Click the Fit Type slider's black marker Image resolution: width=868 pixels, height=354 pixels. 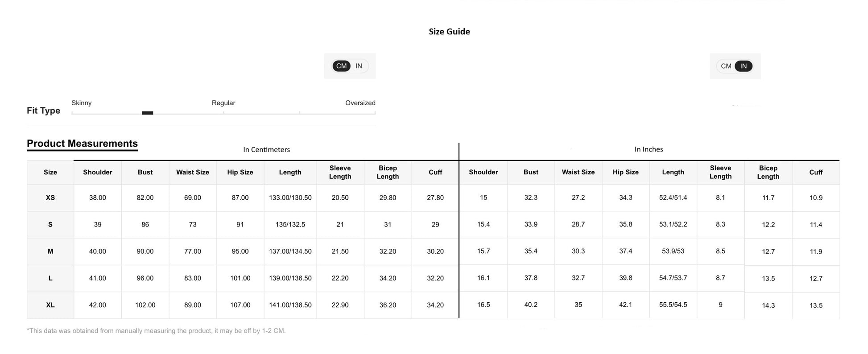pos(147,113)
